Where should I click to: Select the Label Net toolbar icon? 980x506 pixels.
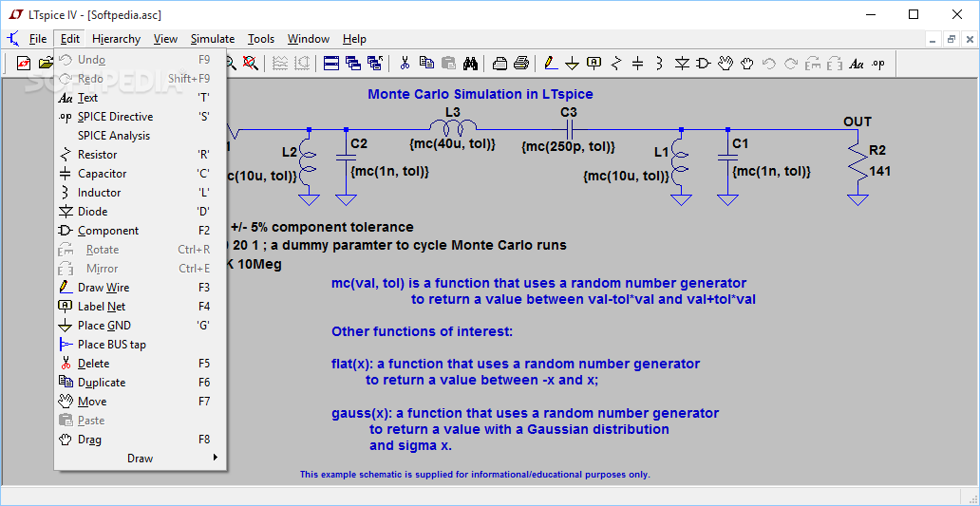[594, 63]
